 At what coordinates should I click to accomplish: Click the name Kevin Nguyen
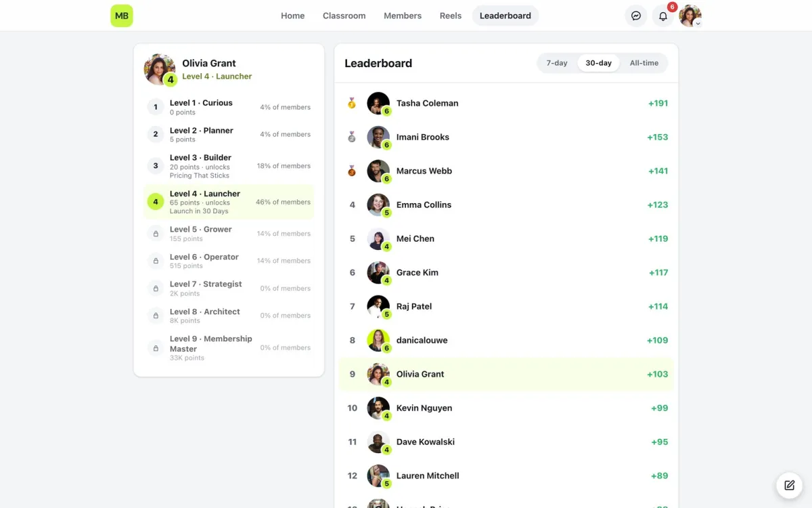click(424, 408)
